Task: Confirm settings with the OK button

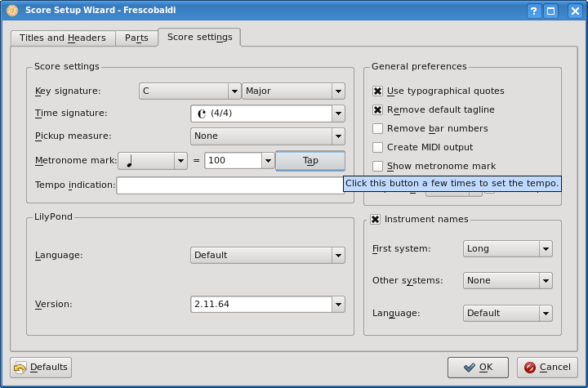Action: pos(478,368)
